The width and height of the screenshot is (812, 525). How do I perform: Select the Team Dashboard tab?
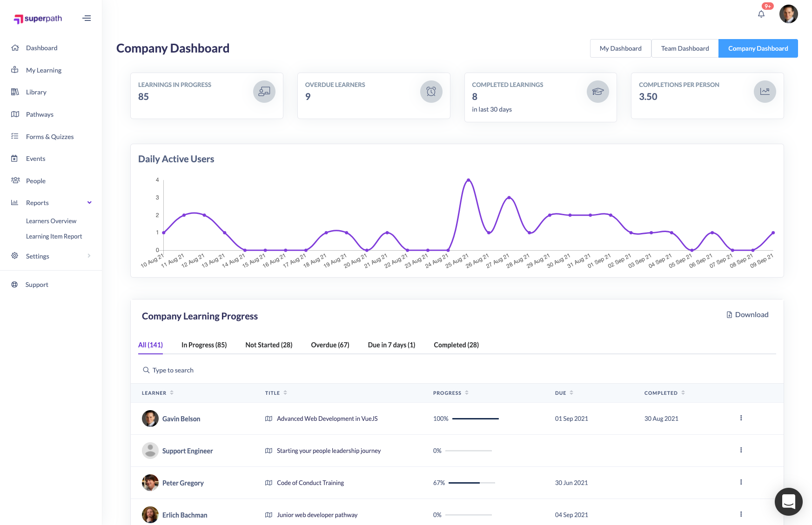point(684,48)
